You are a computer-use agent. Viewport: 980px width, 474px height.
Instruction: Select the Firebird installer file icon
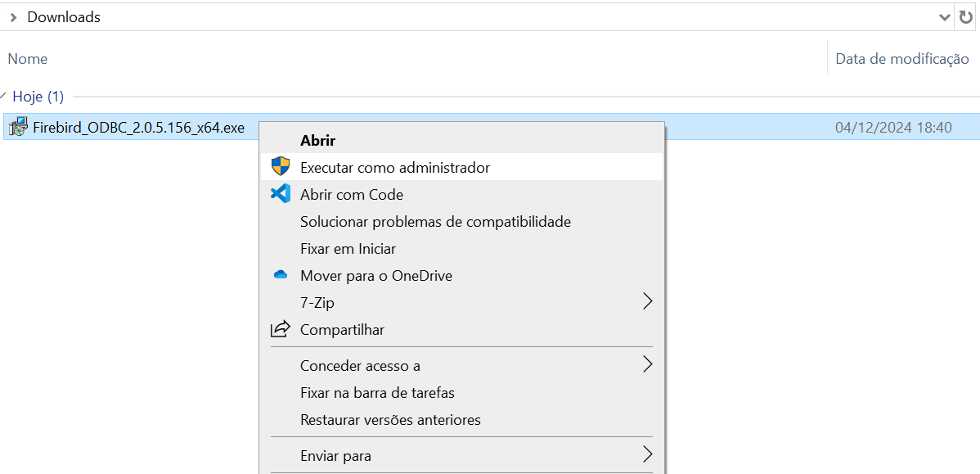tap(18, 127)
